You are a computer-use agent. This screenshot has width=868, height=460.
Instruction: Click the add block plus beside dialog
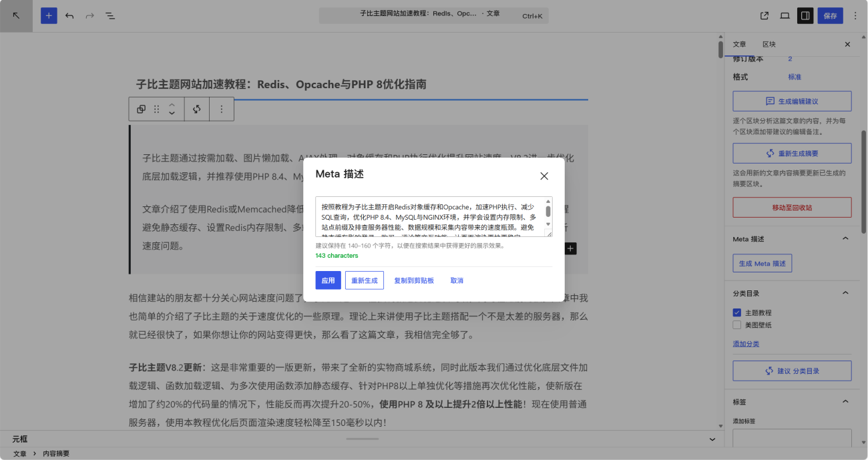point(570,248)
